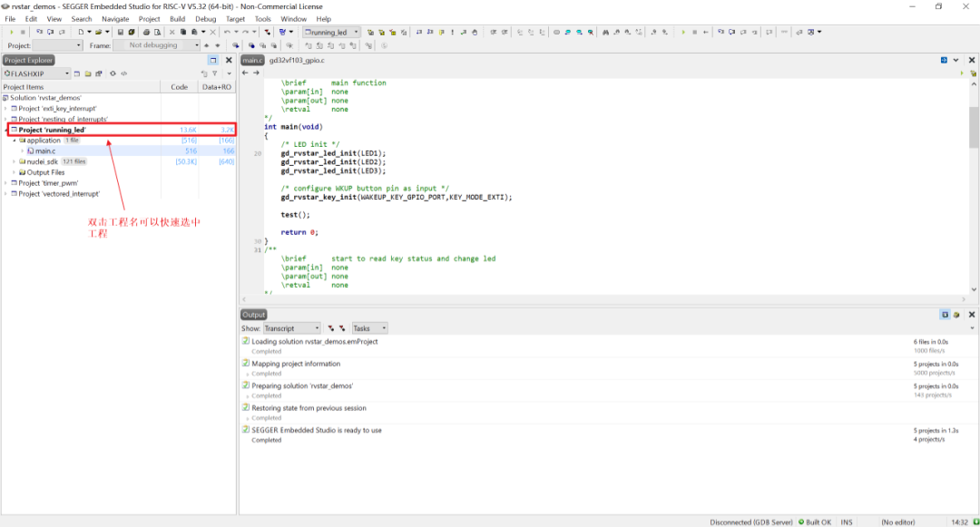
Task: Click the exclamation mark toolbar icon
Action: (453, 32)
